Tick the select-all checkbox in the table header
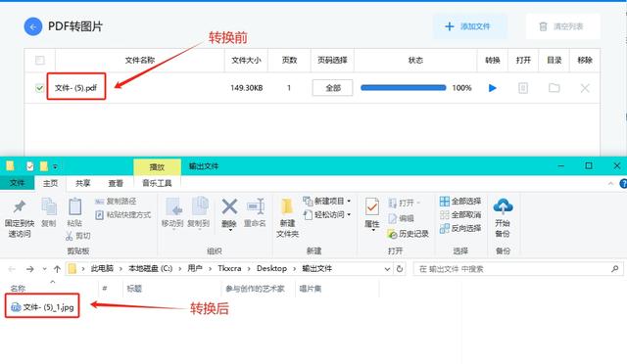The height and width of the screenshot is (364, 627). pos(40,61)
